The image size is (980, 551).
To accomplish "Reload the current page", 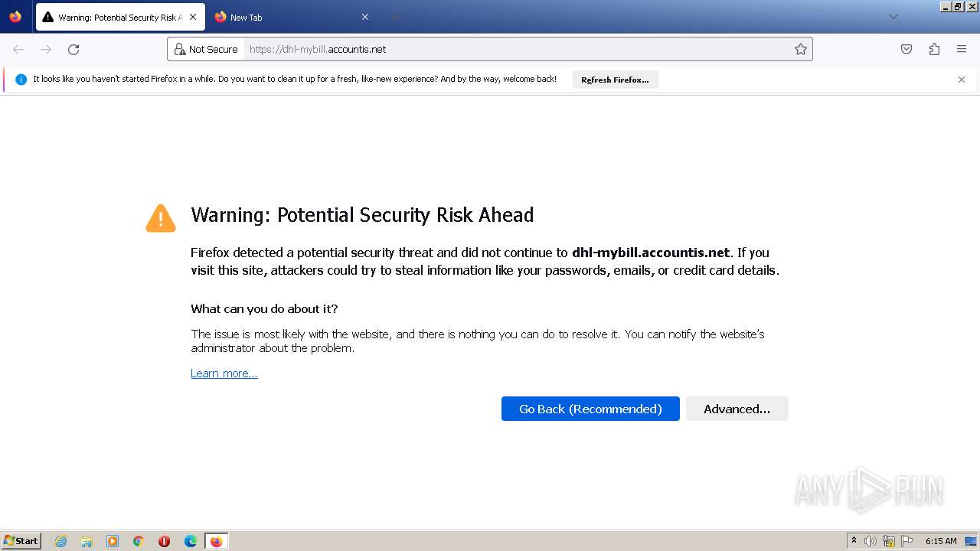I will [x=73, y=50].
